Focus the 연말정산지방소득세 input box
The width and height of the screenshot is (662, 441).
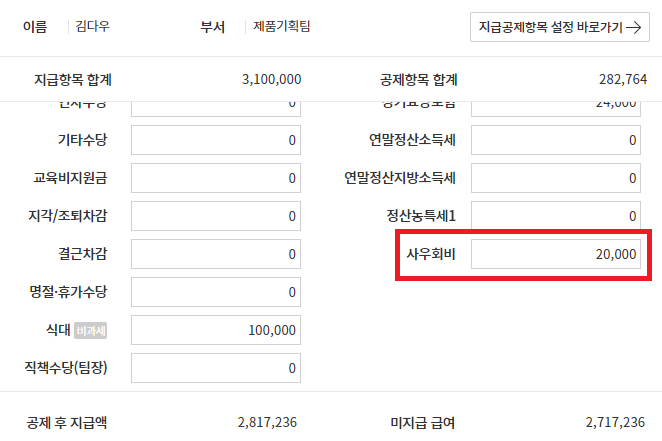pos(556,178)
